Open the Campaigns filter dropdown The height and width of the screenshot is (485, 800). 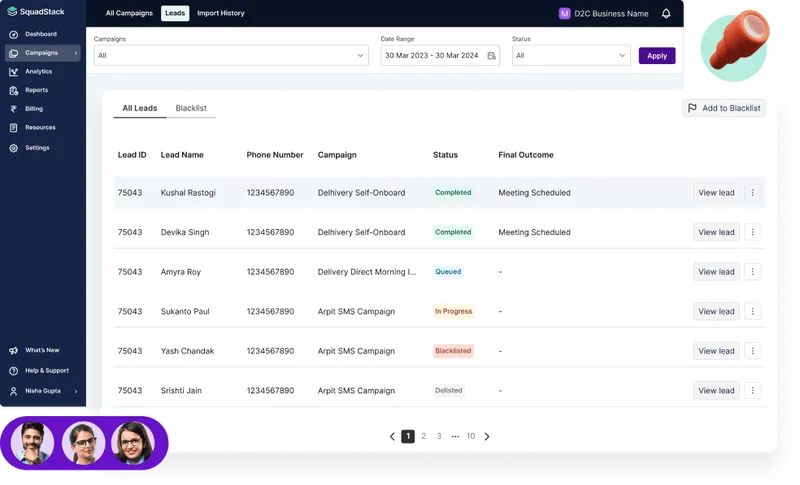231,56
